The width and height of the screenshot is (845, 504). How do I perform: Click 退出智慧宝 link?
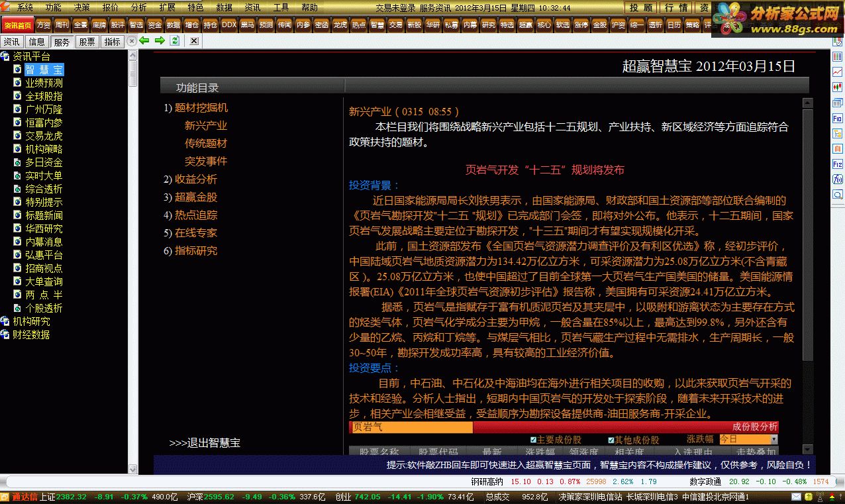(205, 443)
